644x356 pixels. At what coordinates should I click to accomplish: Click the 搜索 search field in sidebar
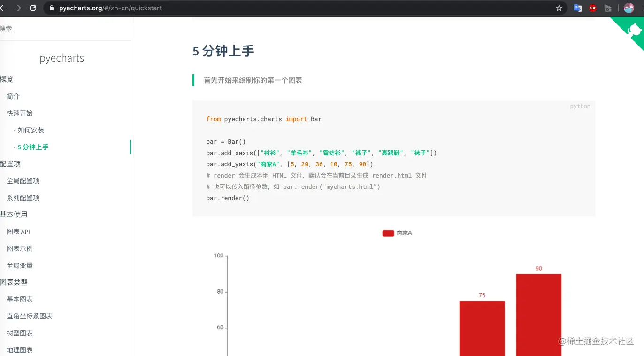[x=66, y=29]
